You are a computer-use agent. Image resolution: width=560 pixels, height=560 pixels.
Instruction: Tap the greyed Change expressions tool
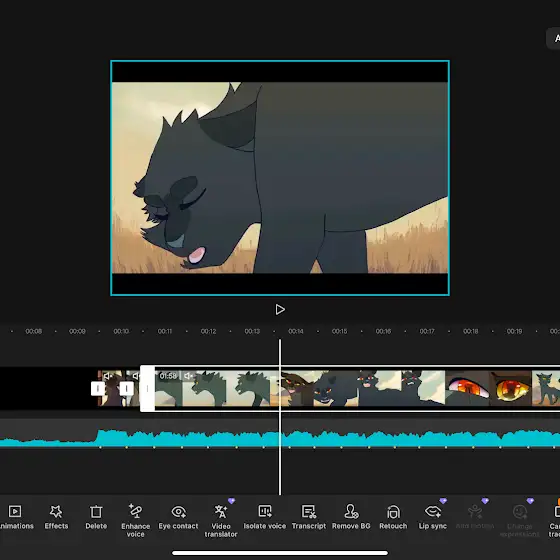[520, 520]
